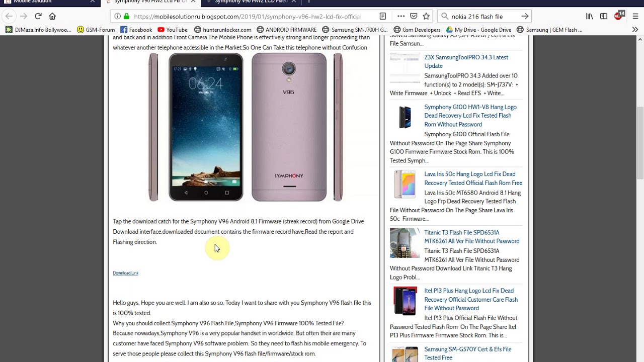Open DJMaza.Info Bollywood bookmark

38,30
